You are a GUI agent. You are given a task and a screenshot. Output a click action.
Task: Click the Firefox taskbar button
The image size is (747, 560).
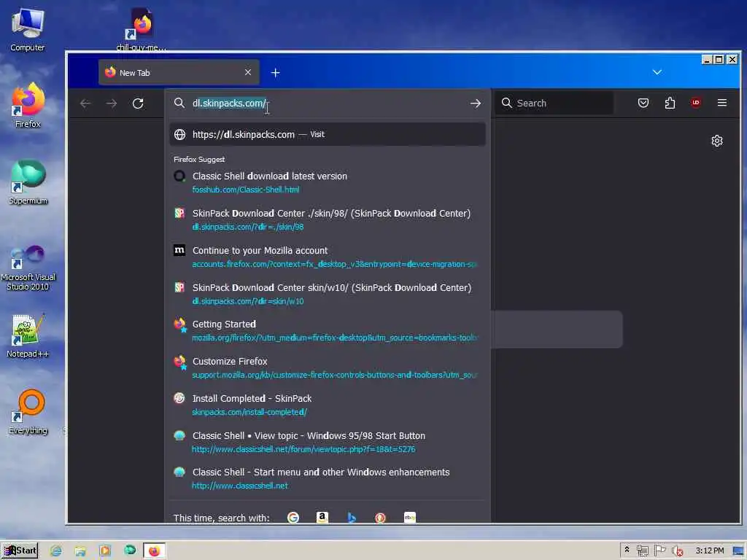(154, 551)
